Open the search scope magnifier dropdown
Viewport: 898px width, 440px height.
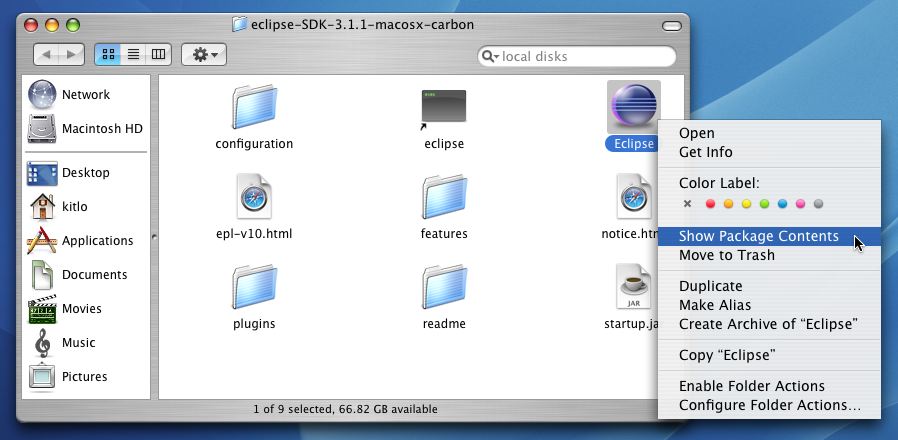pos(490,57)
